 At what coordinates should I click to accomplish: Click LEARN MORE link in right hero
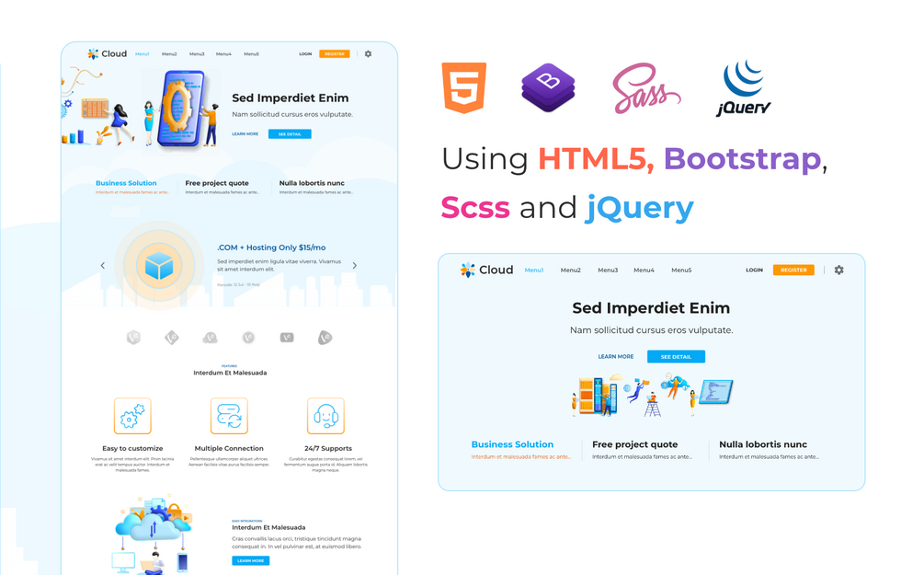(616, 357)
